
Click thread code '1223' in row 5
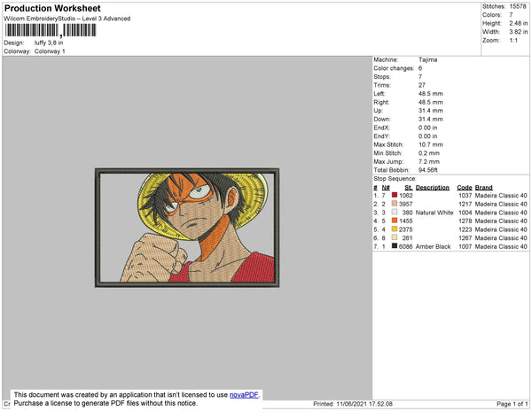click(x=465, y=229)
